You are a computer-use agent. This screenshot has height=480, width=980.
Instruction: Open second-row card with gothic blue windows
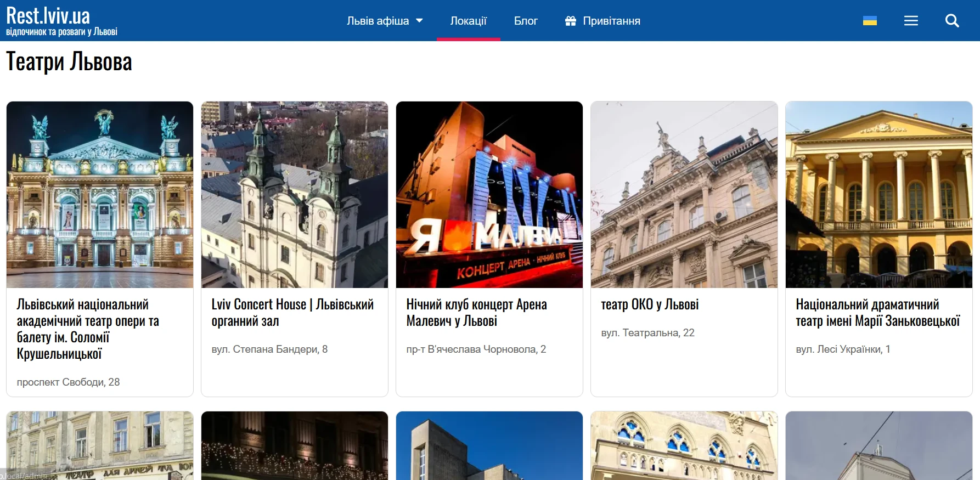(x=684, y=445)
